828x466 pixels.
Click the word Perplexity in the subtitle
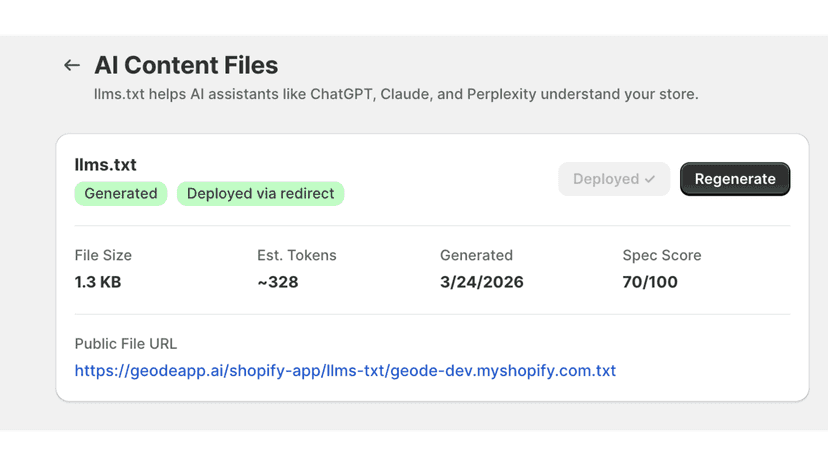(502, 94)
